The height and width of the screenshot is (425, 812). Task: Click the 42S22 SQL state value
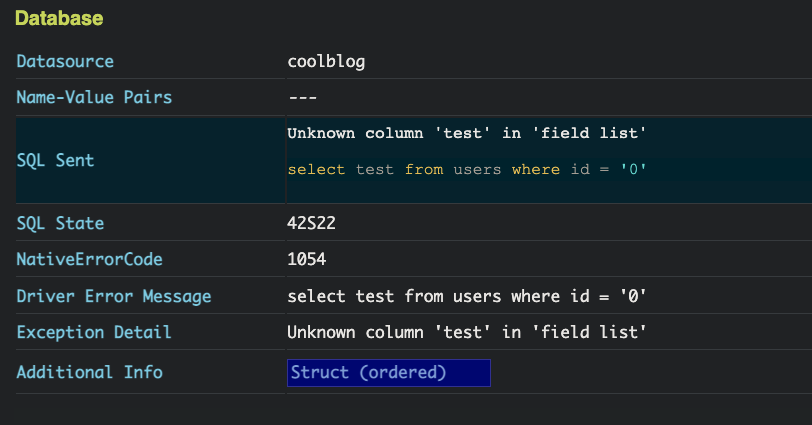coord(311,223)
